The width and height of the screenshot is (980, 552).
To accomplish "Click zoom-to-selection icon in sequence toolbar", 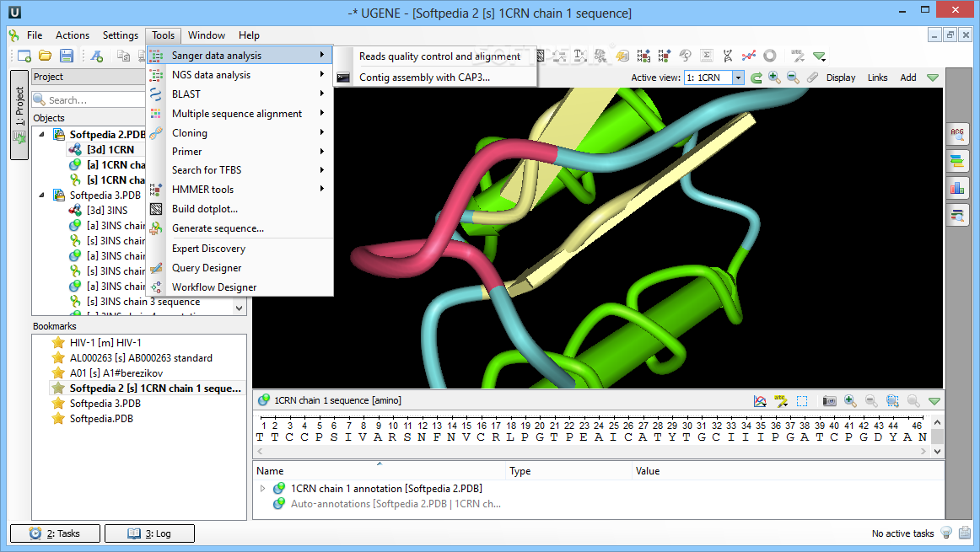I will [x=892, y=401].
